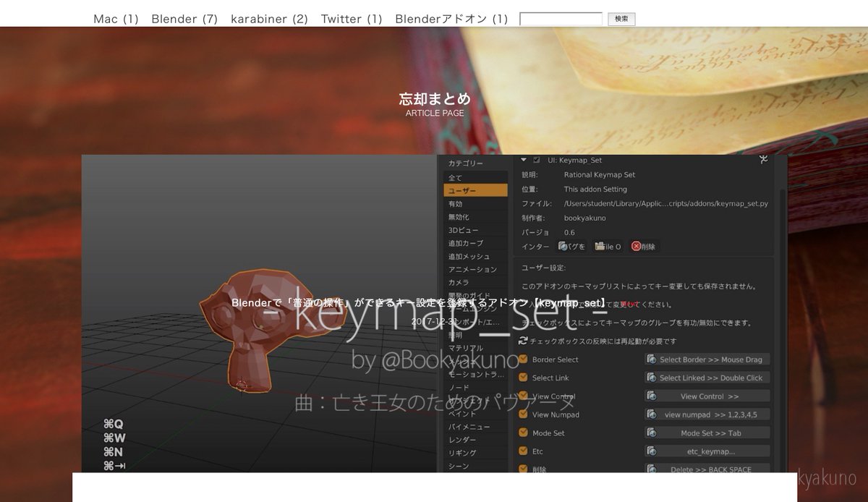Image resolution: width=868 pixels, height=502 pixels.
Task: Click the This addon Setting location text
Action: pos(595,190)
